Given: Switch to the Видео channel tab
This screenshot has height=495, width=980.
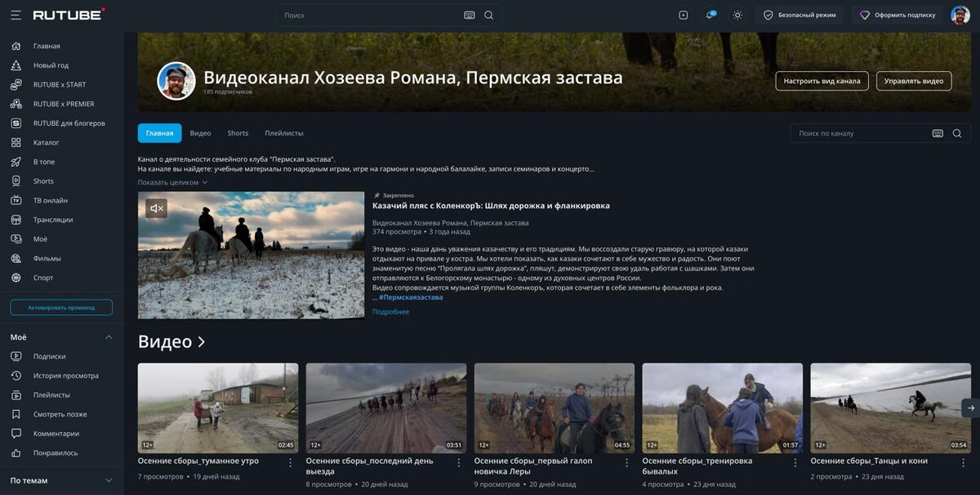Looking at the screenshot, I should point(201,133).
